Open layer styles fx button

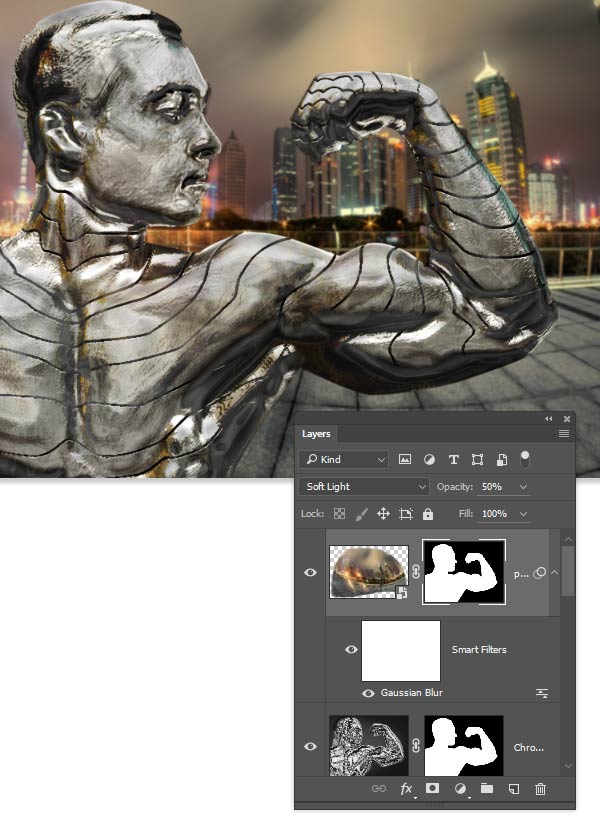(x=407, y=789)
